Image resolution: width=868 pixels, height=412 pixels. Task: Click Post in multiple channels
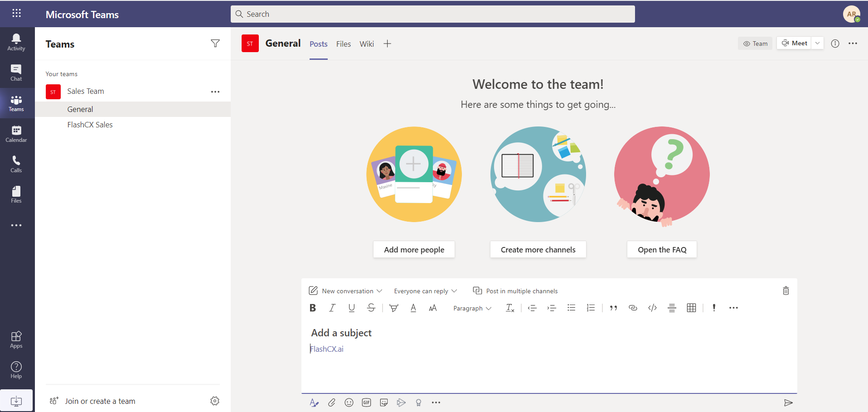515,291
